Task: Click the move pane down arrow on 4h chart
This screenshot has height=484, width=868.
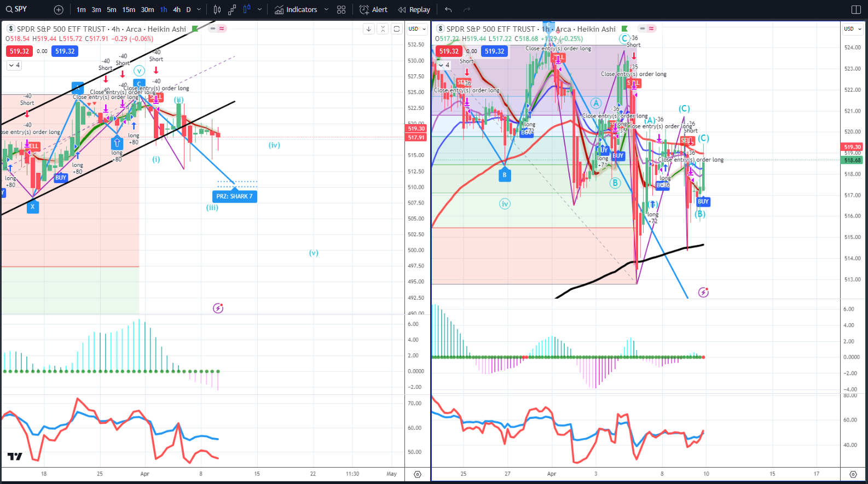Action: (369, 29)
